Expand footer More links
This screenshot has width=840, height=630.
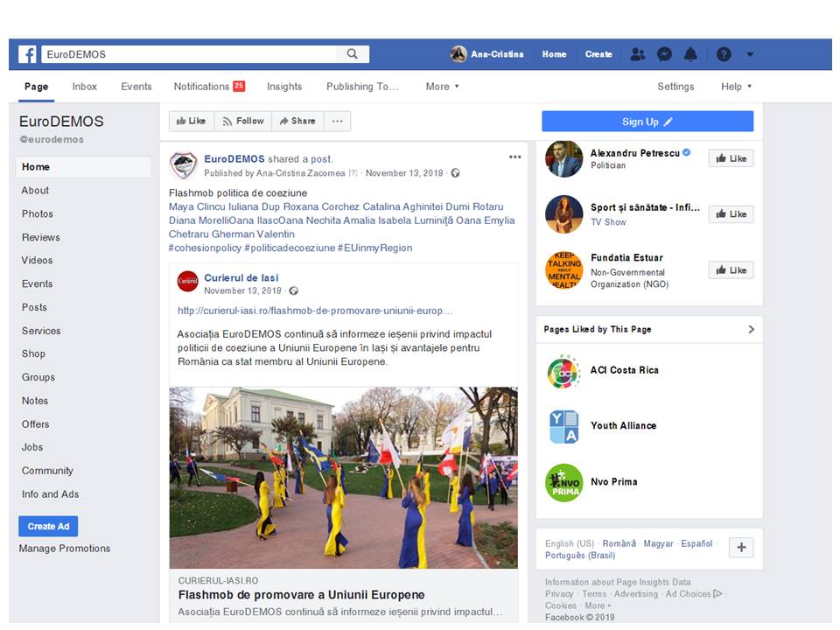(x=598, y=605)
